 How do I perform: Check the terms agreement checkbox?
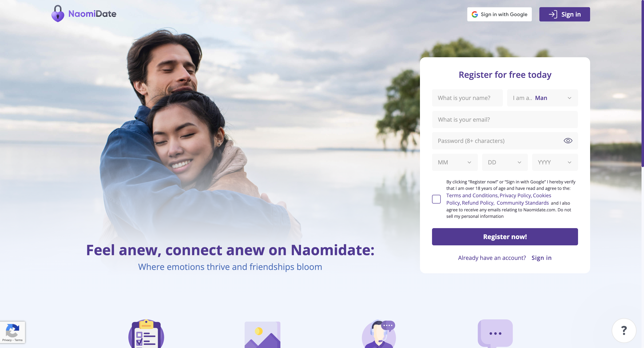436,199
